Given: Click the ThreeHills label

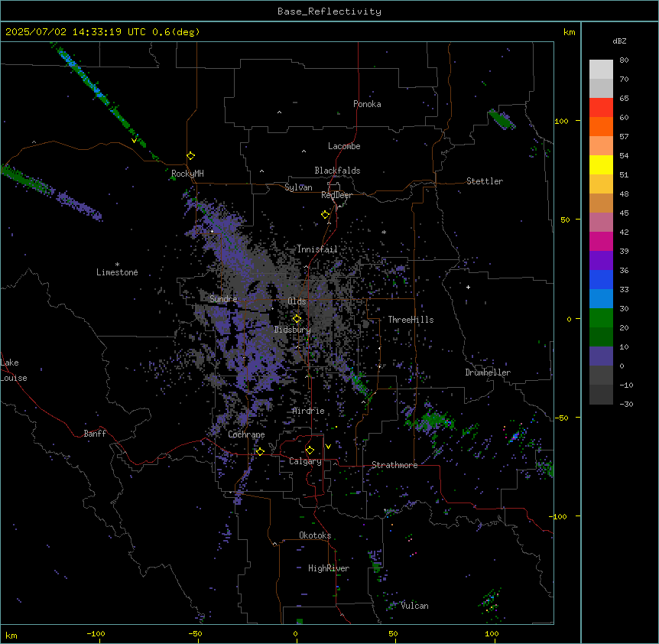Looking at the screenshot, I should pos(411,320).
